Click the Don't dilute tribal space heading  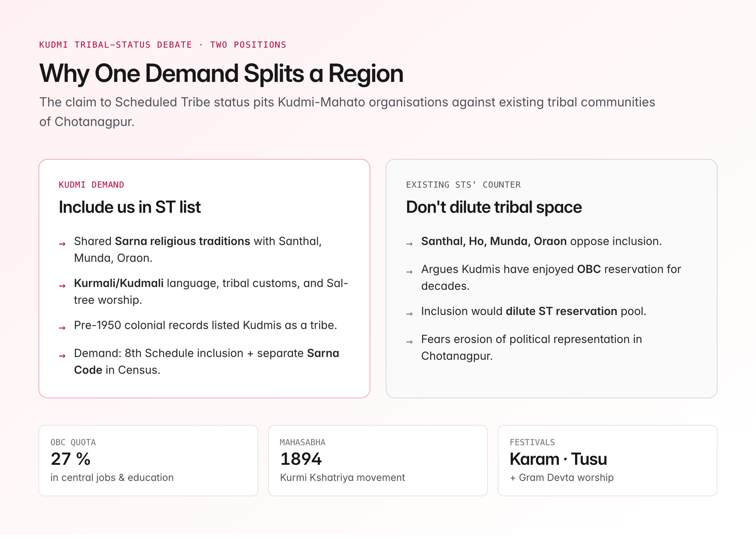[x=493, y=207]
